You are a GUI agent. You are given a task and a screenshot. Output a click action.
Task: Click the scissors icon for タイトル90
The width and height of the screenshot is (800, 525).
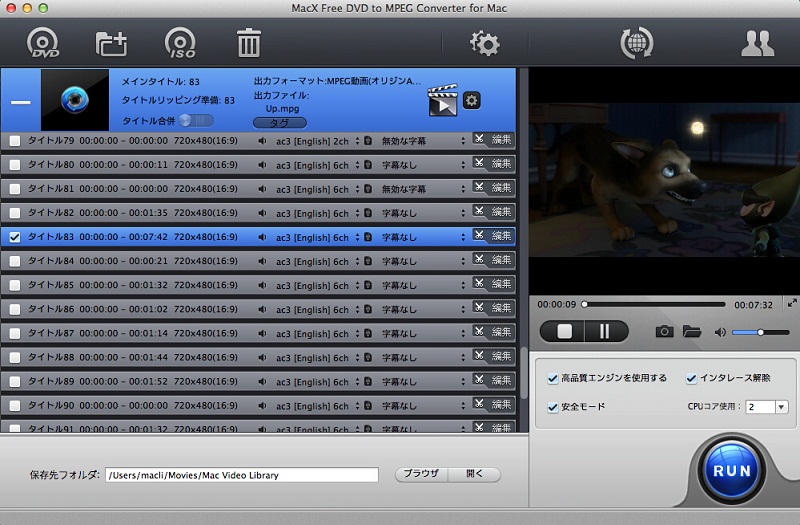pos(479,404)
